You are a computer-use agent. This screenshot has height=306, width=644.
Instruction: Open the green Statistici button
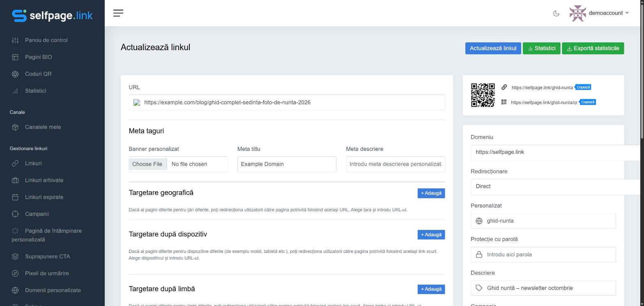click(541, 48)
